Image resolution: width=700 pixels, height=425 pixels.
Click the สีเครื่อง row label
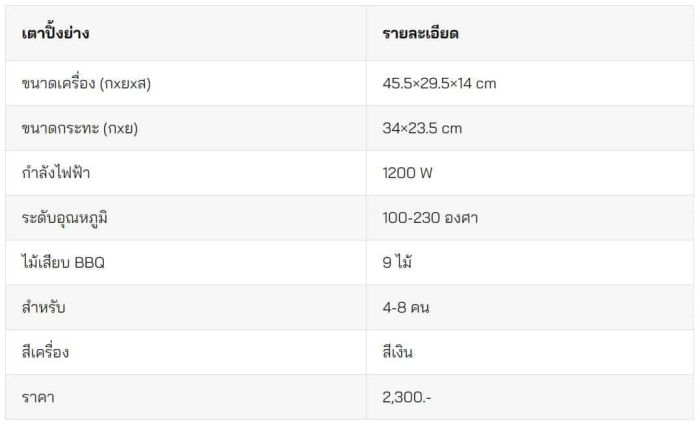45,352
